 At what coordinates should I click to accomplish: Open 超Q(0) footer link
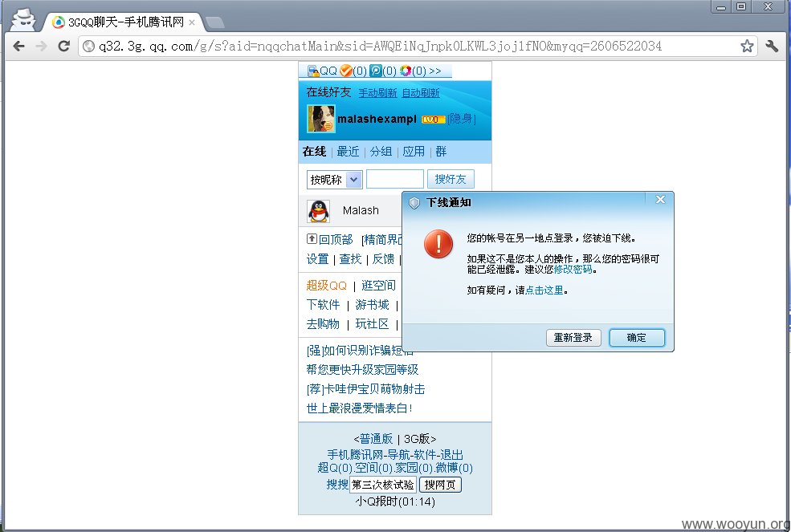pos(335,468)
